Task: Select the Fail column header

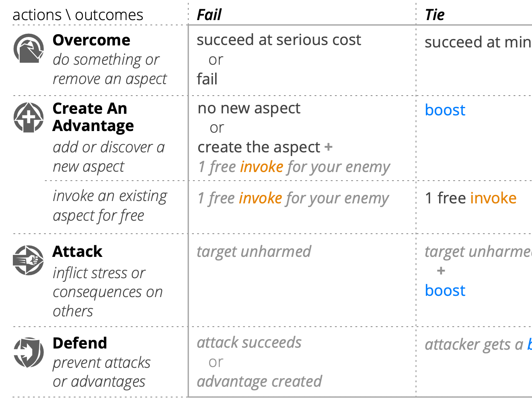Action: click(x=209, y=15)
